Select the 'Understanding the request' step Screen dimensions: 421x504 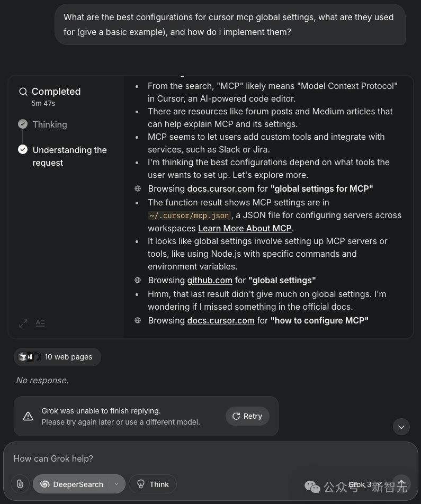click(x=69, y=156)
